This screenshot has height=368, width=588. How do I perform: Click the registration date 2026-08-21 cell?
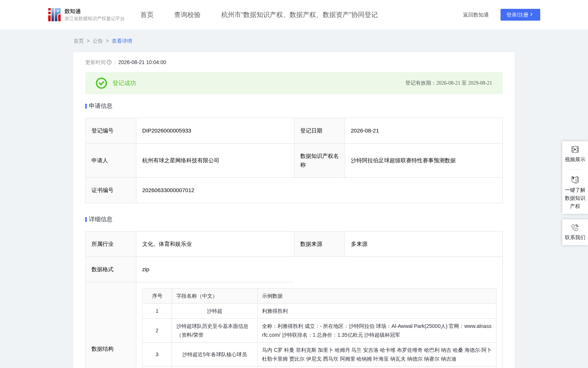[424, 131]
